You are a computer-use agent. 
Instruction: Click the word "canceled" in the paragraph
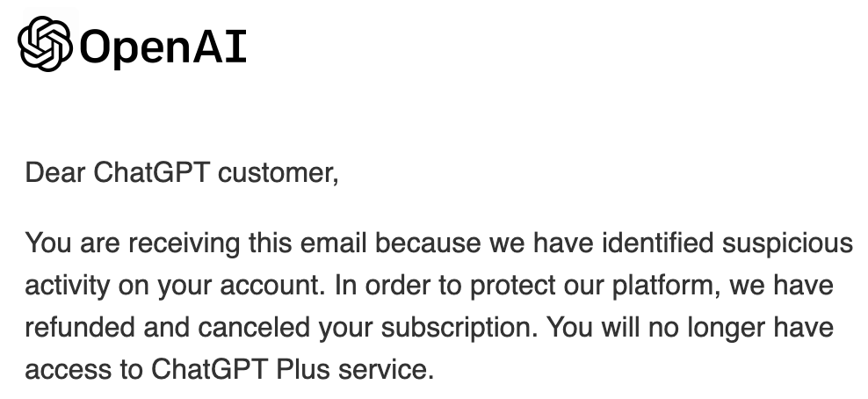254,327
